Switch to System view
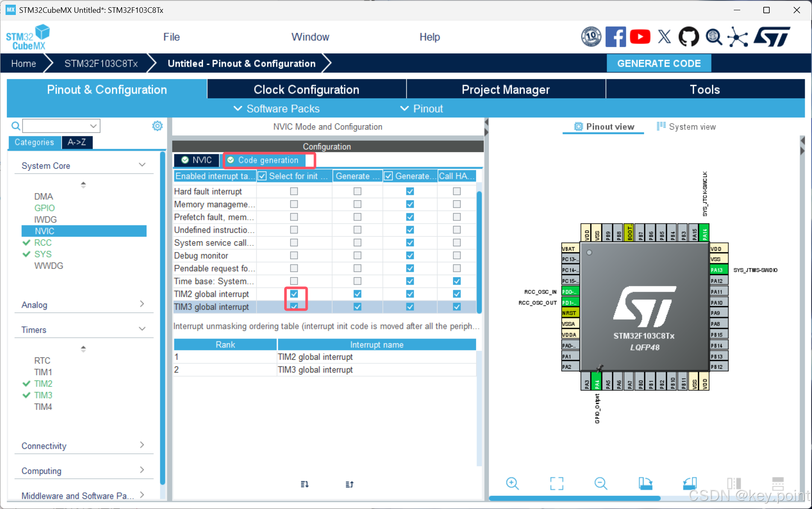This screenshot has width=812, height=509. tap(686, 127)
